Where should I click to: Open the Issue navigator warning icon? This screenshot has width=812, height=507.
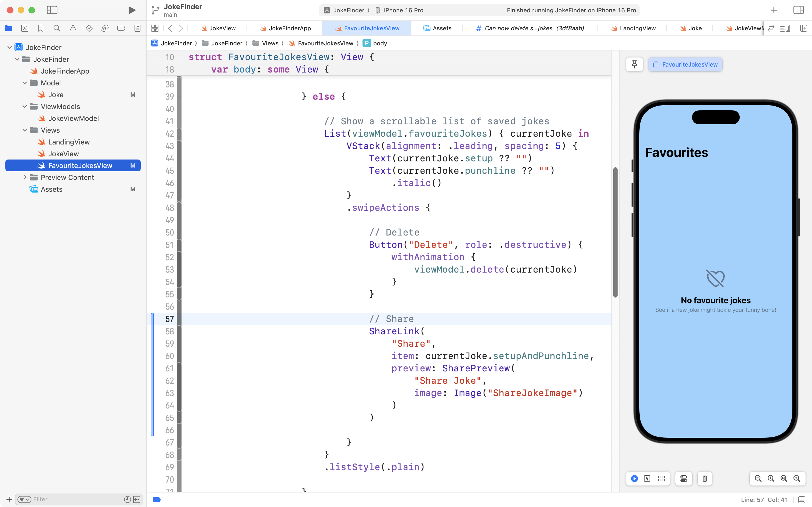coord(73,28)
